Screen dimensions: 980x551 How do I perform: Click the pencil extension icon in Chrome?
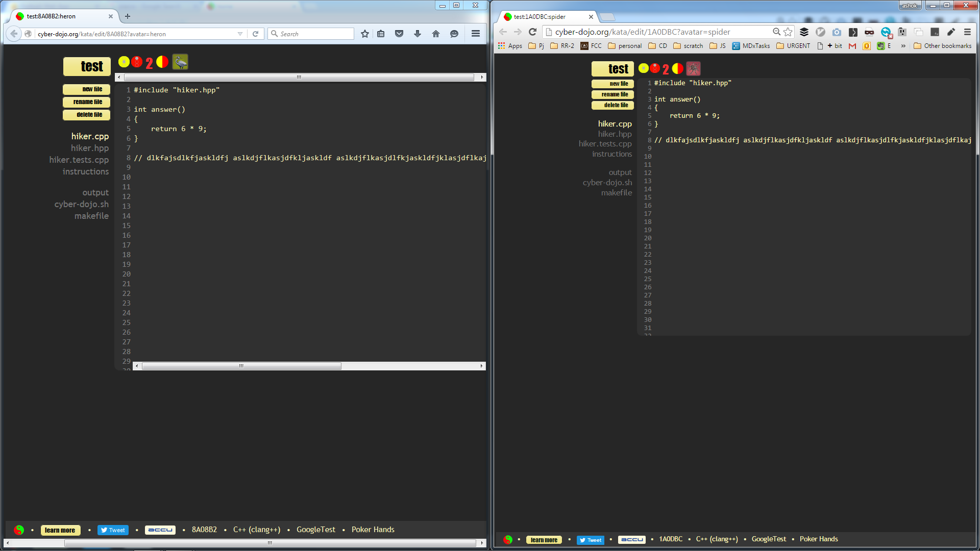coord(951,32)
